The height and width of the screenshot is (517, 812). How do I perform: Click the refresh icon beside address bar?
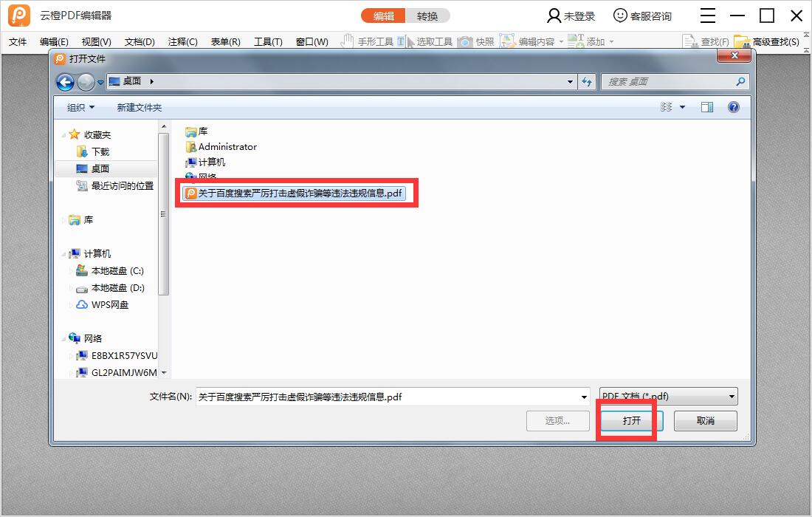587,81
